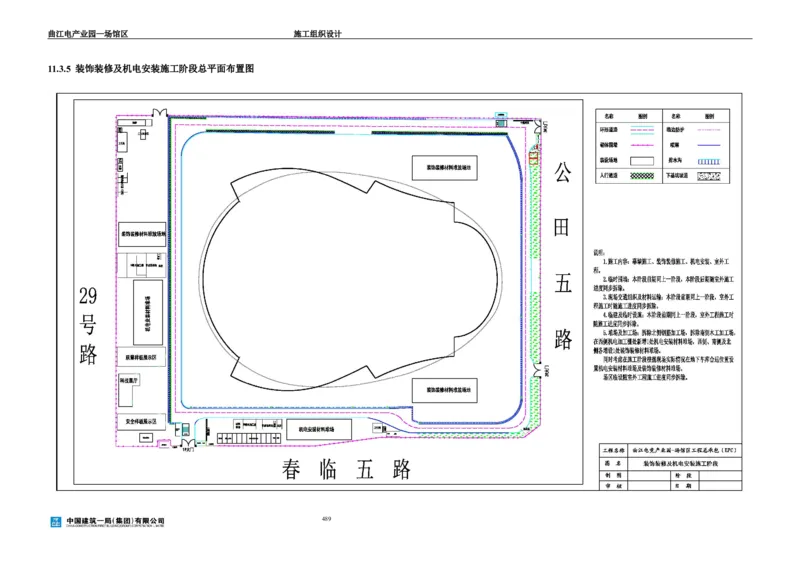Click the 中国建筑一局(集团)有限公司 footer text
800x566 pixels.
click(x=115, y=521)
